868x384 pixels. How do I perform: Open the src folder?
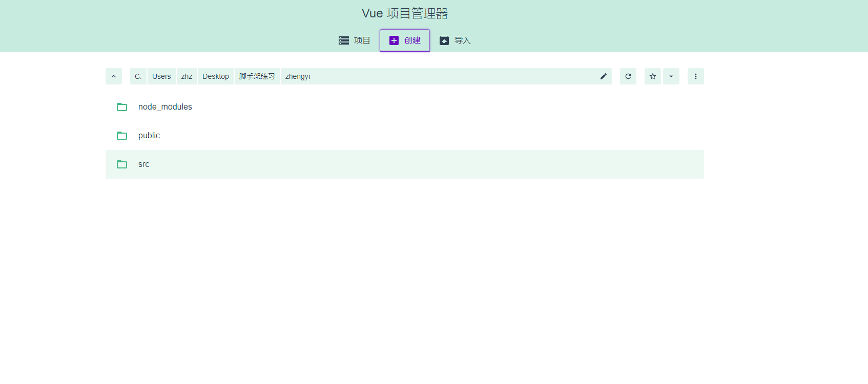click(x=405, y=164)
